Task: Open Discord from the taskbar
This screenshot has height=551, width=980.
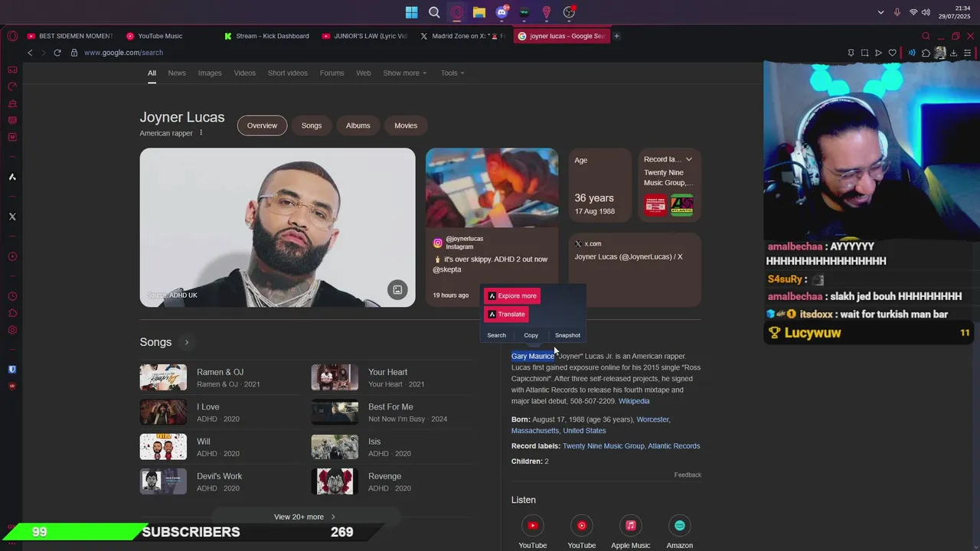Action: pyautogui.click(x=502, y=12)
